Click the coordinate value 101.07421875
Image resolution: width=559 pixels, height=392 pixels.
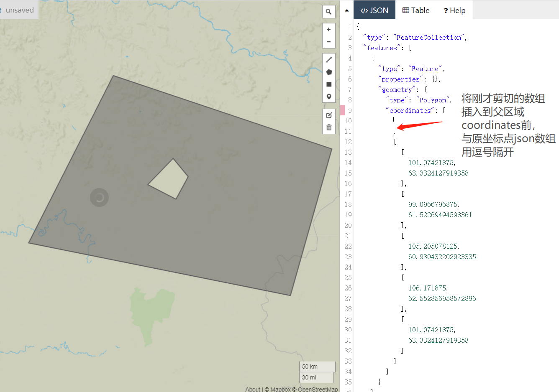(432, 162)
